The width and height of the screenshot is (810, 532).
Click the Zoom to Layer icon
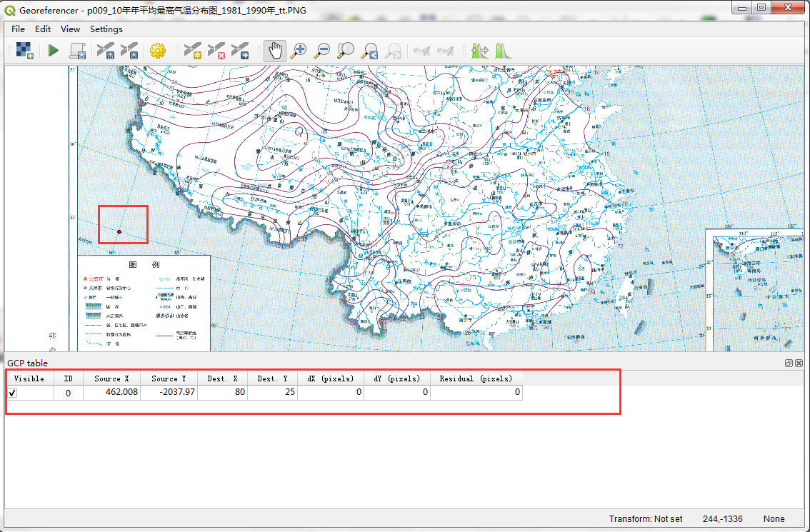346,51
